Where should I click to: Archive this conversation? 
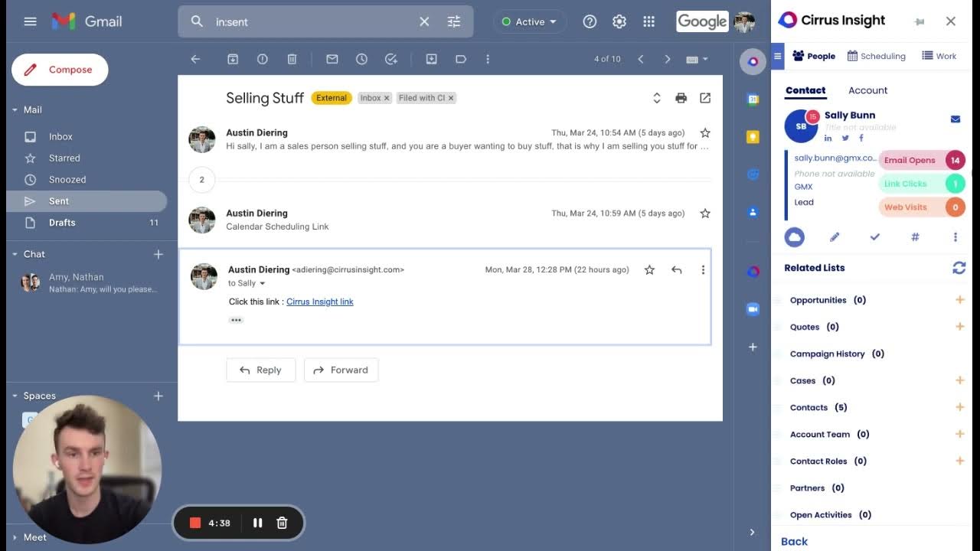coord(233,59)
